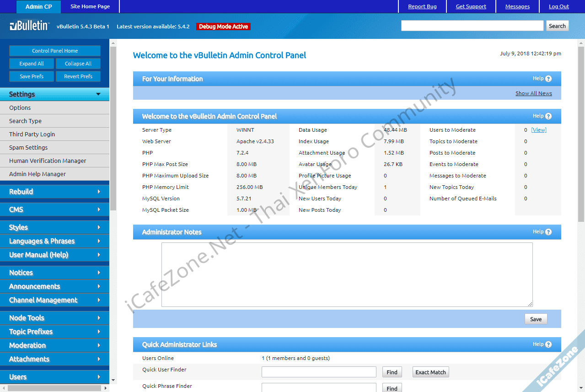Expand the Styles menu group
The height and width of the screenshot is (392, 585).
coord(54,227)
